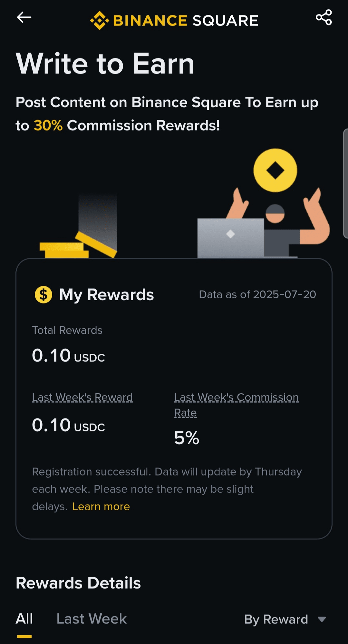Click the right-side scrollbar handle
Image resolution: width=348 pixels, height=644 pixels.
tap(345, 184)
